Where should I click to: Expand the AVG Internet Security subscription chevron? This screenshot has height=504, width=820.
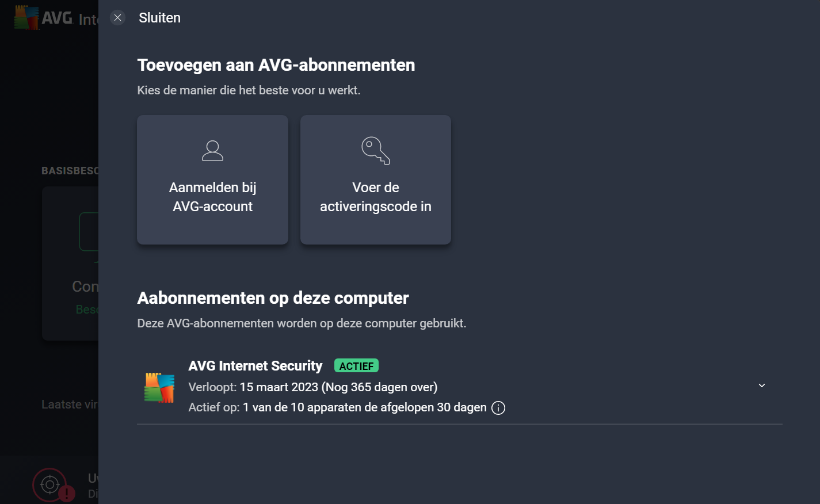(761, 385)
